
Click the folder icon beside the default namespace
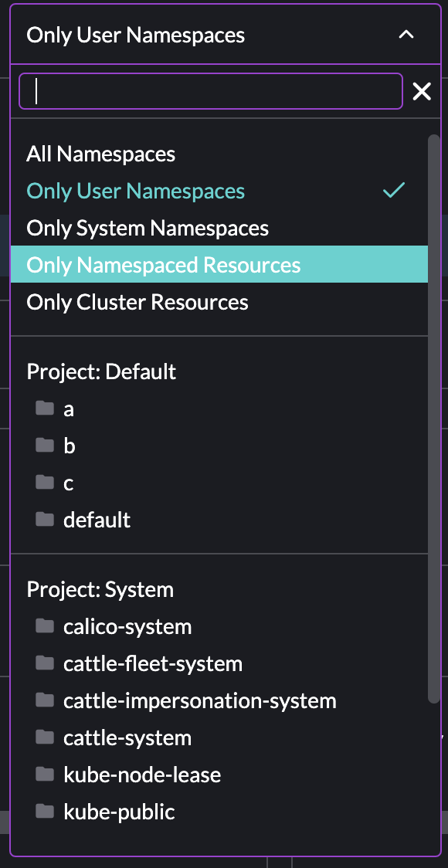coord(44,520)
